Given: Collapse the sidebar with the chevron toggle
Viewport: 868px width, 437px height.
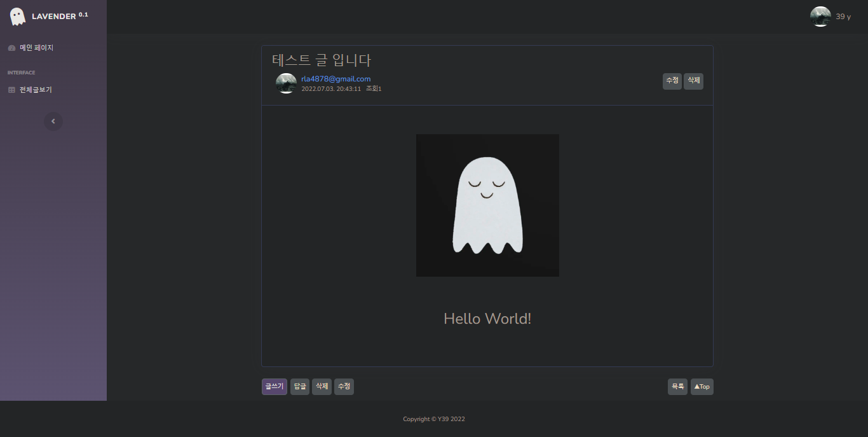Looking at the screenshot, I should 53,121.
